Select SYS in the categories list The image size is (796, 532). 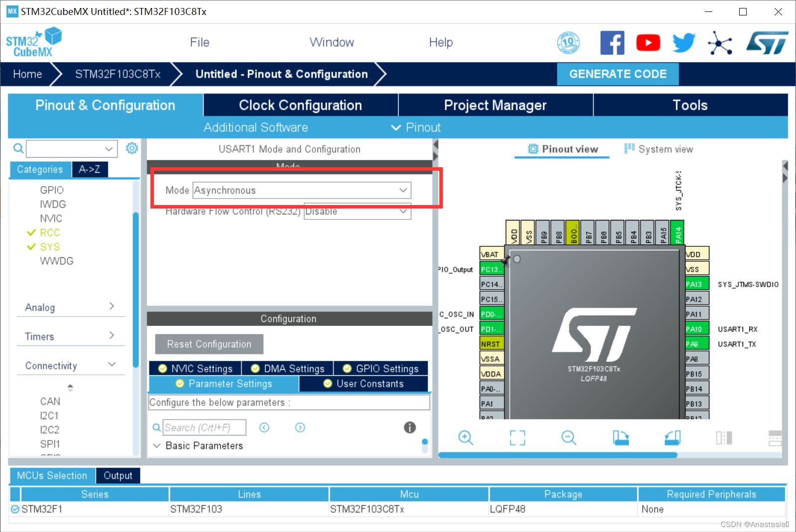tap(50, 247)
